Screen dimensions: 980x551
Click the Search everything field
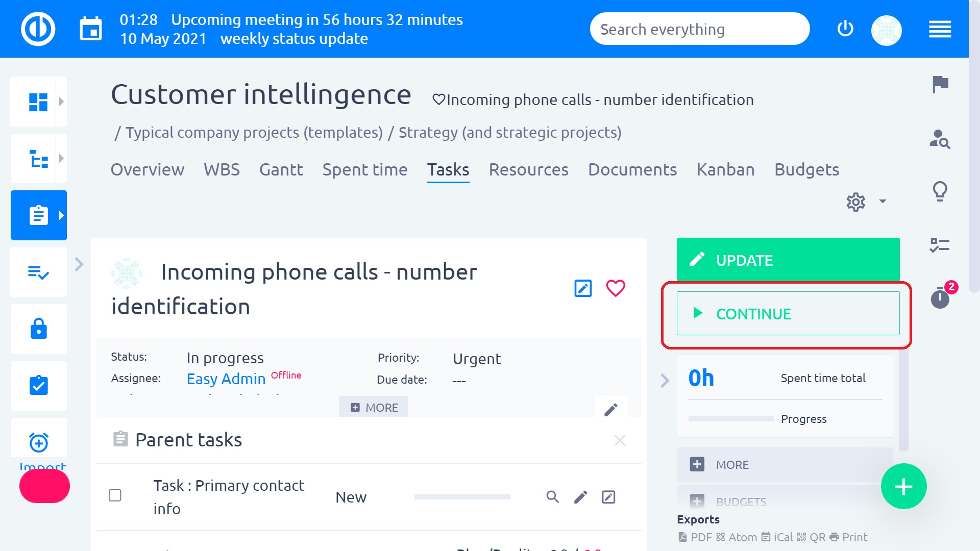click(x=699, y=29)
